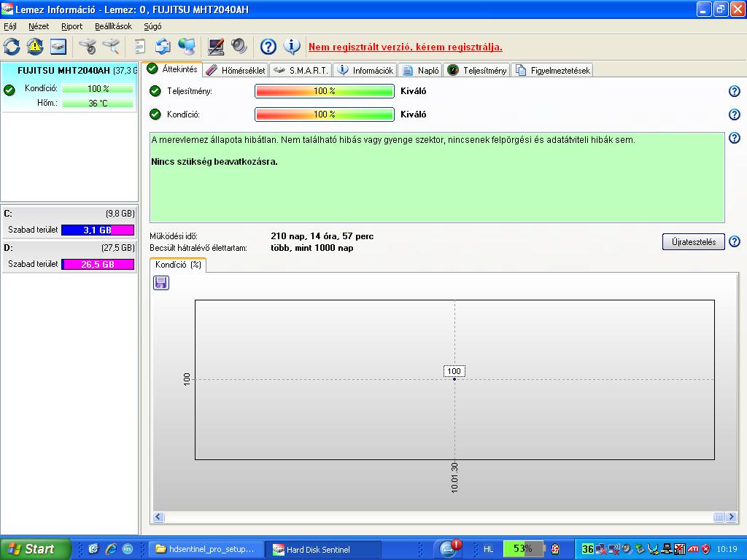The image size is (747, 560).
Task: Click the graph scrollbar thumb
Action: point(719,517)
